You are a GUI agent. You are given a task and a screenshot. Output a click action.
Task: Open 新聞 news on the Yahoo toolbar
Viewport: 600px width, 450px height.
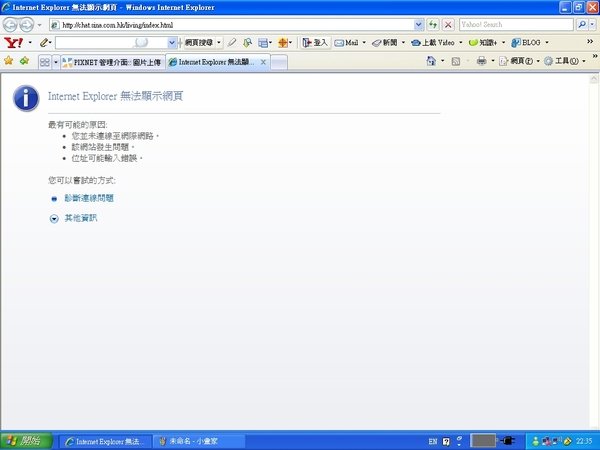385,43
